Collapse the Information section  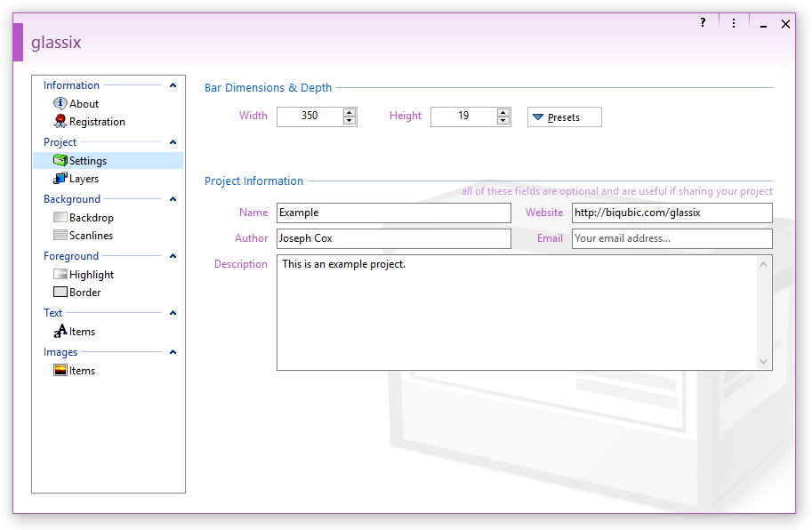[173, 85]
